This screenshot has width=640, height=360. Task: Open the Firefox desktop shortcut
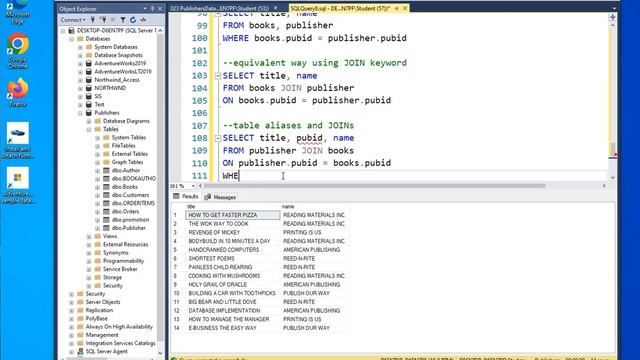(x=18, y=92)
